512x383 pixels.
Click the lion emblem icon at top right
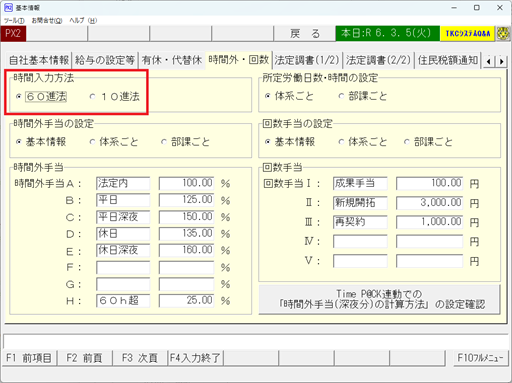tap(503, 34)
